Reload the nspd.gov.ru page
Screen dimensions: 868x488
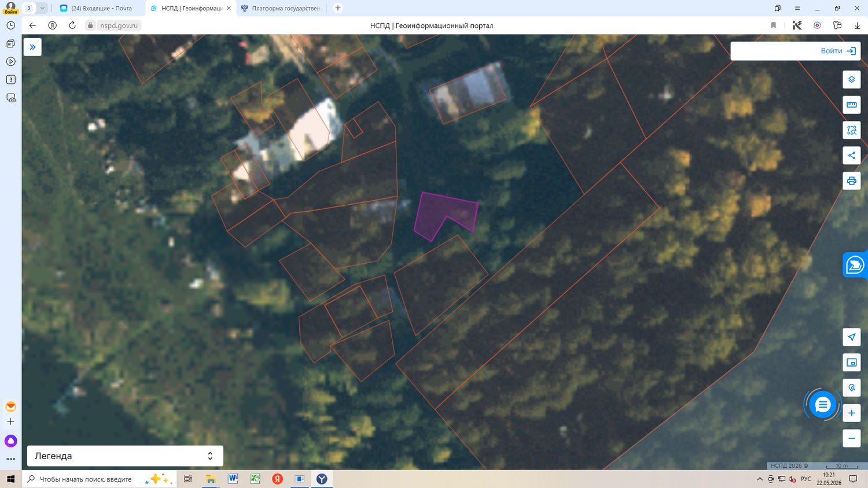tap(72, 25)
